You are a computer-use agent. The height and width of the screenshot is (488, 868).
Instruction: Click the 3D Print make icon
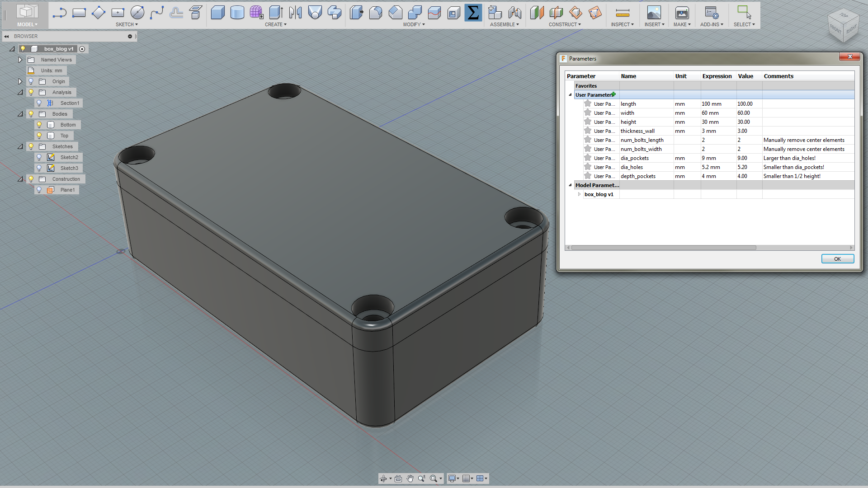(682, 13)
